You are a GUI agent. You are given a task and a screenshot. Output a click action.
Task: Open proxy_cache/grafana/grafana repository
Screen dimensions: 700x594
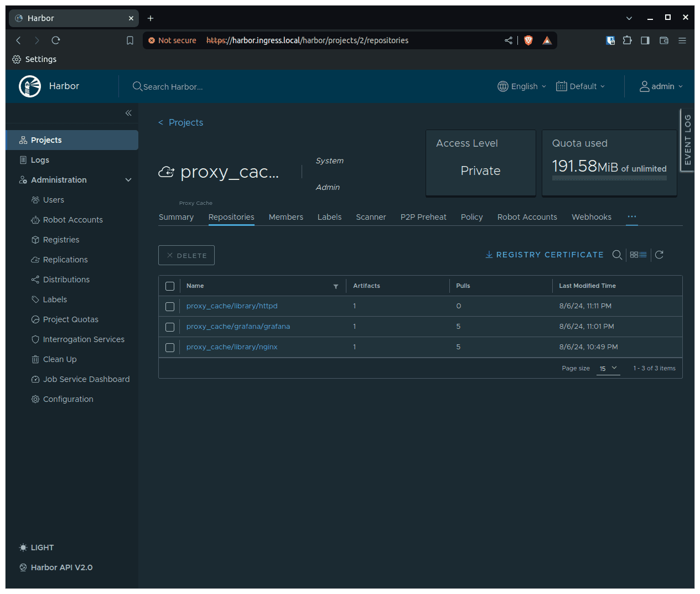coord(238,327)
